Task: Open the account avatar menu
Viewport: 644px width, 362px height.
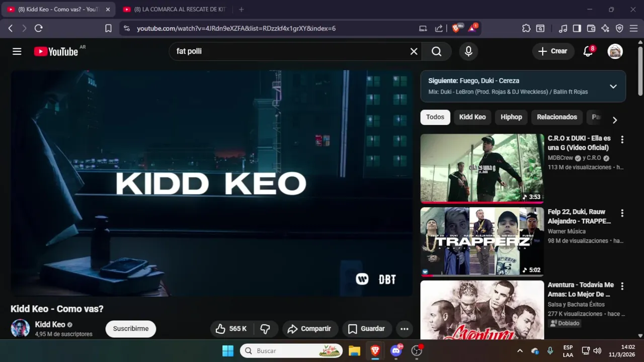Action: point(615,51)
